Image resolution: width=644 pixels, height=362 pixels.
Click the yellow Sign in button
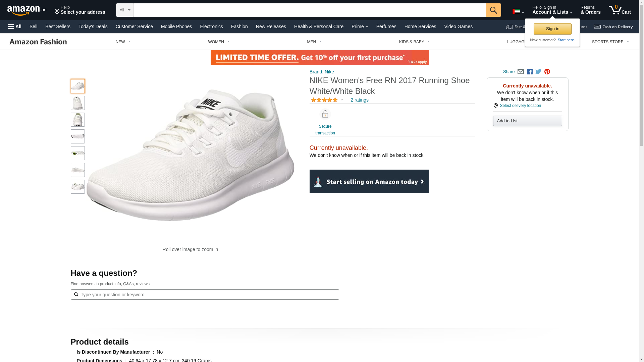(x=552, y=29)
